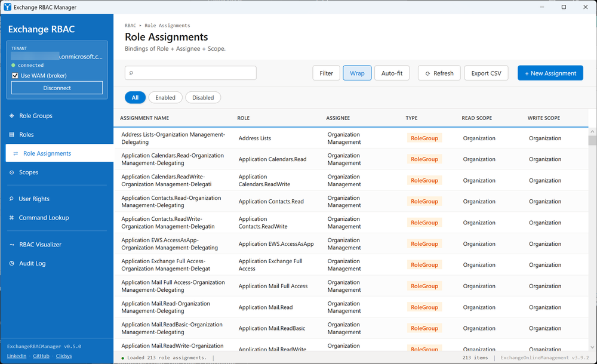The width and height of the screenshot is (597, 364).
Task: Click the table scrollbar down arrow
Action: [x=592, y=347]
